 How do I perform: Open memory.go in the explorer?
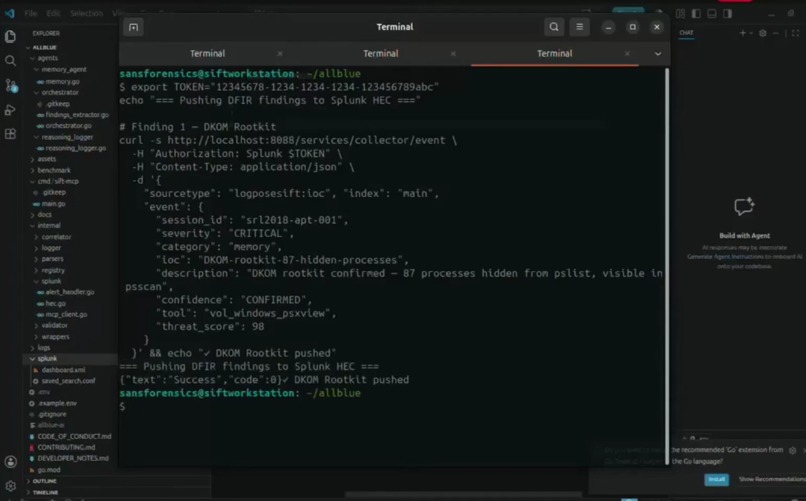[x=62, y=81]
